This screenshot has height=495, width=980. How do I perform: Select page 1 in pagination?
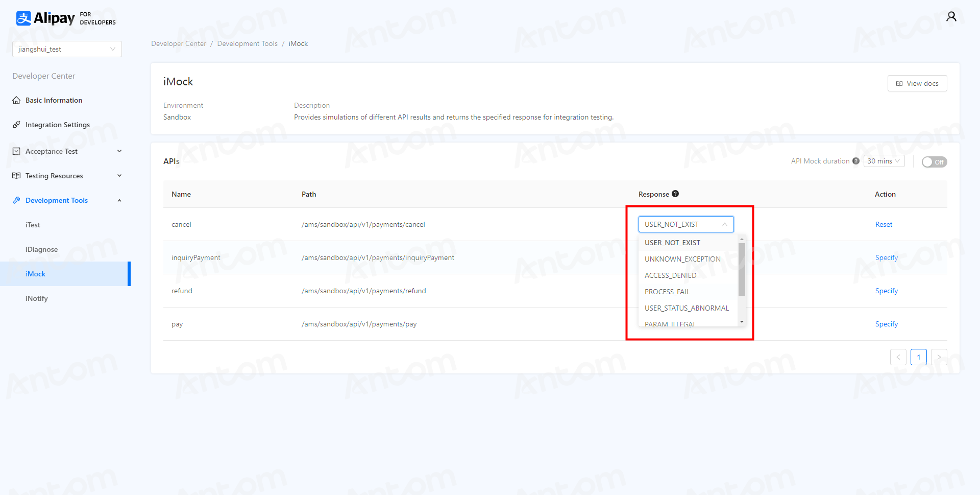pyautogui.click(x=918, y=357)
